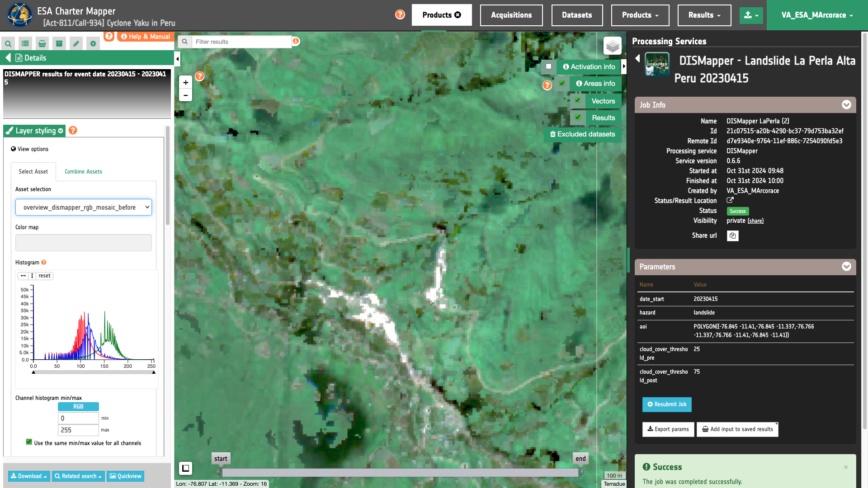Viewport: 868px width, 488px height.
Task: Disable same min/max for all channels
Action: (x=29, y=442)
